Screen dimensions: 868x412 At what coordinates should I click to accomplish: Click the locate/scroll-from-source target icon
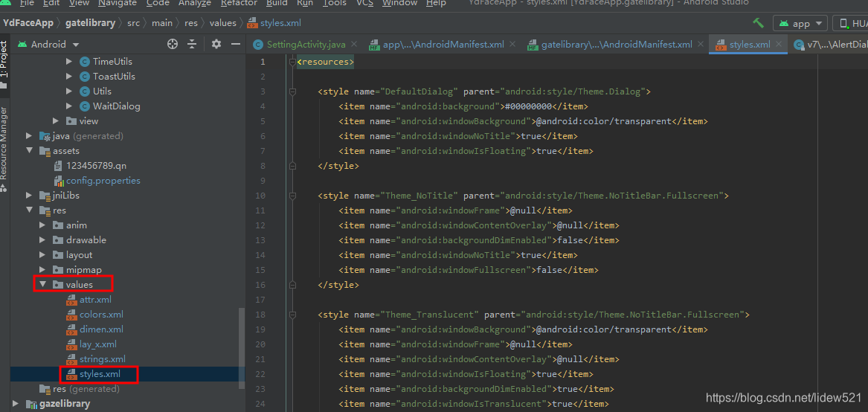(x=173, y=45)
